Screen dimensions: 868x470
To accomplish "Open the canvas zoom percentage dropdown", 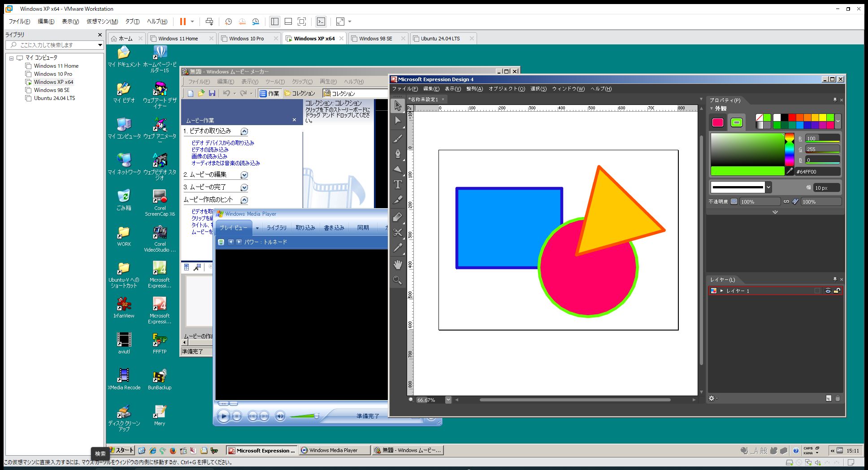I will [448, 400].
